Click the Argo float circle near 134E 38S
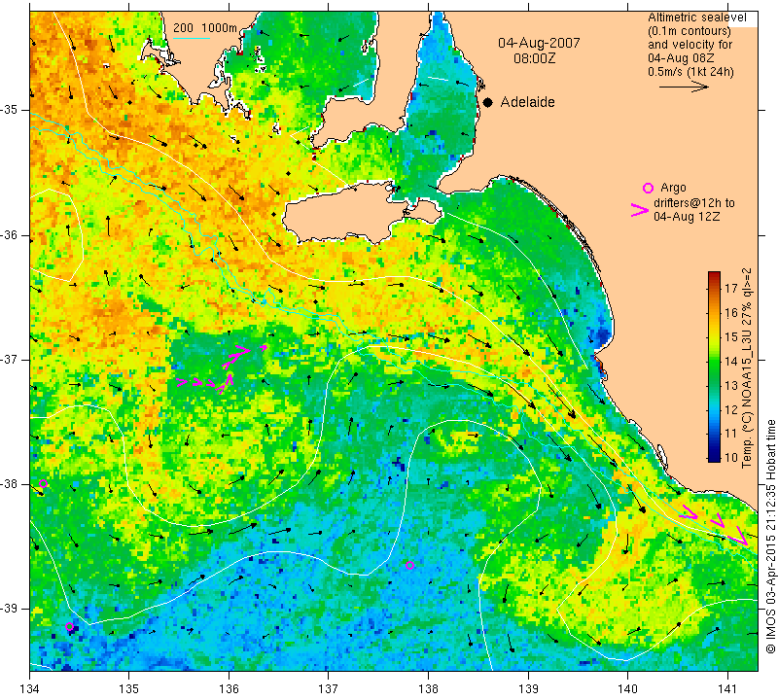The width and height of the screenshot is (778, 700). [43, 484]
